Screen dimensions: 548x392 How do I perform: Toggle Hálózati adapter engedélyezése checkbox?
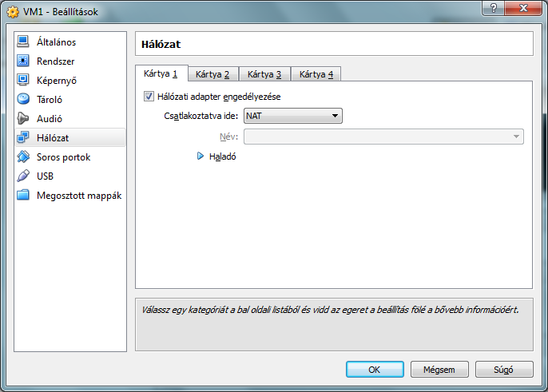(149, 97)
